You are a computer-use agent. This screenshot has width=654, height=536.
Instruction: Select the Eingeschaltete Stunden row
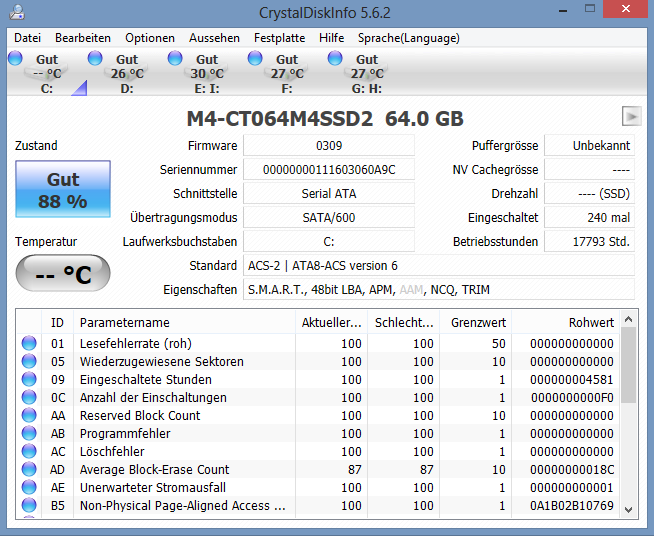tap(318, 379)
